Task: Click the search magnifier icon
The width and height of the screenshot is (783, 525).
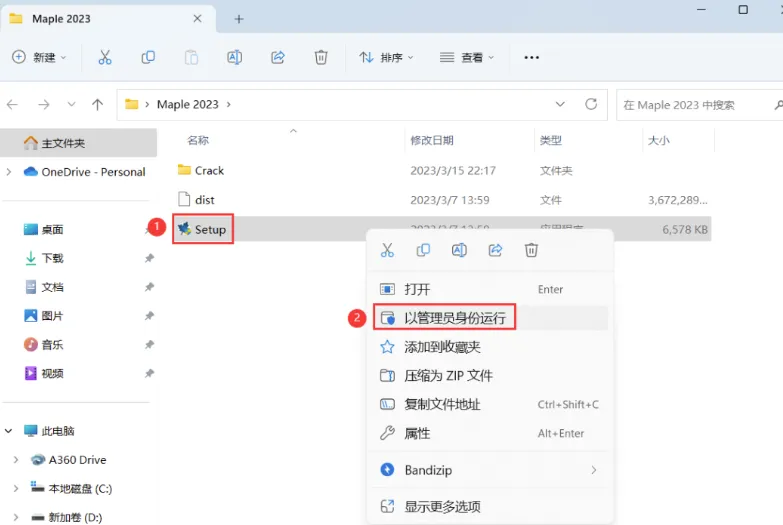Action: tap(778, 104)
